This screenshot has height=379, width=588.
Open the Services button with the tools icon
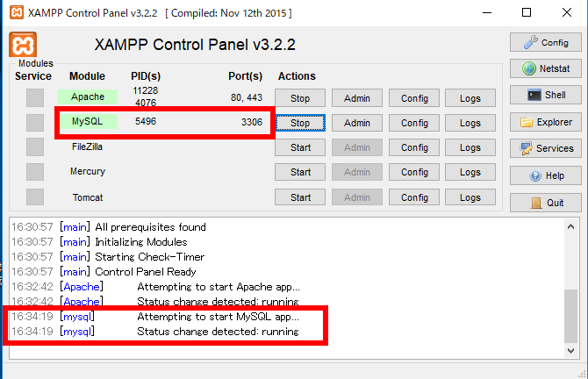coord(546,148)
